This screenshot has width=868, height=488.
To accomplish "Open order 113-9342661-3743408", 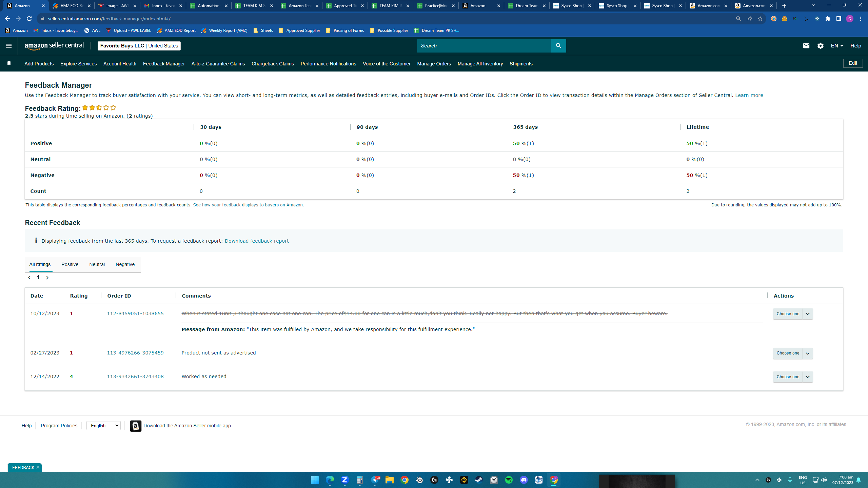I will point(135,377).
